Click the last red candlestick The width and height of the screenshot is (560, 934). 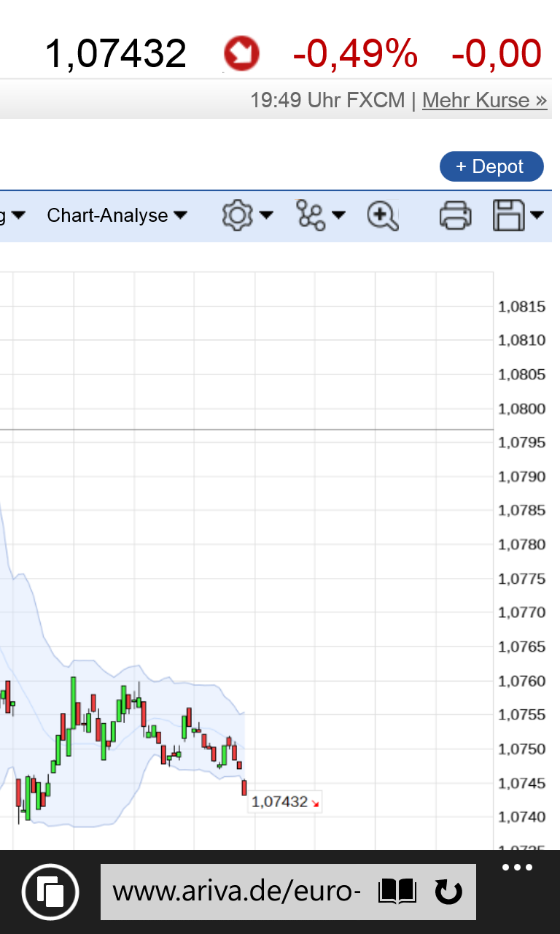point(244,787)
